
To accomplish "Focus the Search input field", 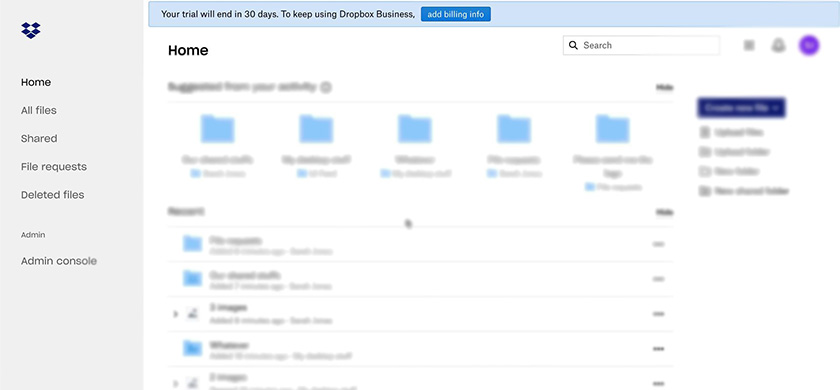I will pyautogui.click(x=641, y=46).
